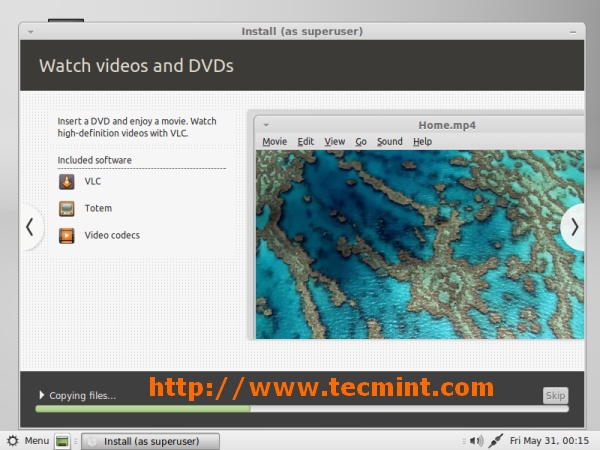
Task: Select Install (as superuser) taskbar entry
Action: tap(150, 441)
